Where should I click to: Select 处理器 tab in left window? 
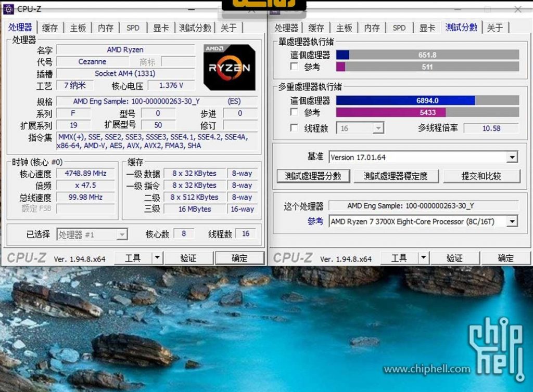20,27
